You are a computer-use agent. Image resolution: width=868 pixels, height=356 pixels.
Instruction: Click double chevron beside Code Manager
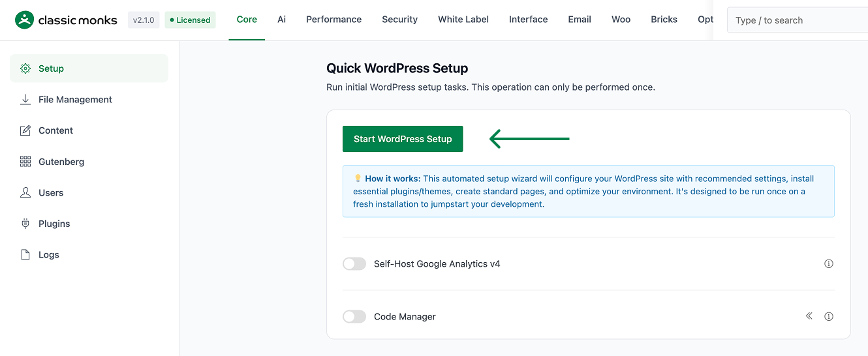point(809,316)
